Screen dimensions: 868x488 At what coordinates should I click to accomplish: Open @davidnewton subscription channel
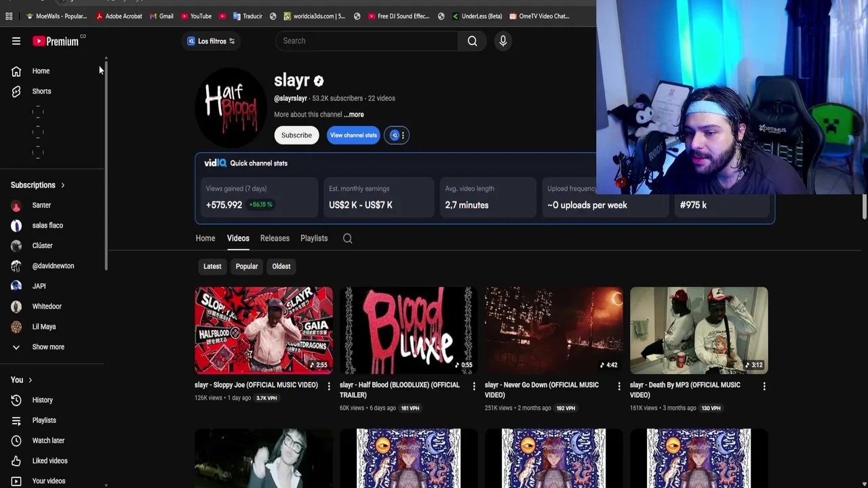[52, 266]
